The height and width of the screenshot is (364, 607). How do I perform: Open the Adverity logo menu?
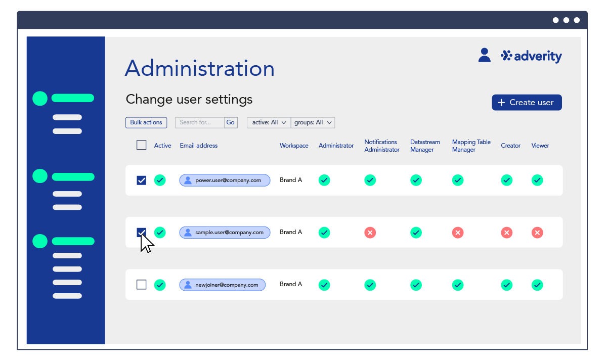click(531, 56)
